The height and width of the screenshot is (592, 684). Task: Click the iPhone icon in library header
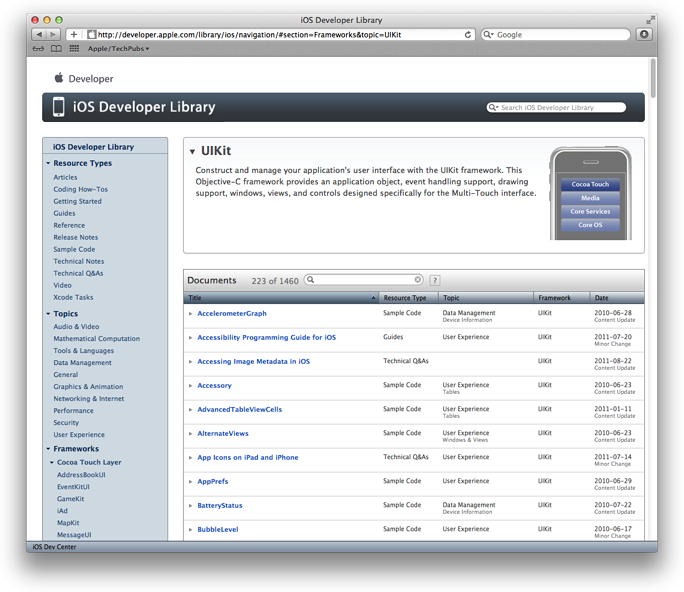(x=58, y=107)
